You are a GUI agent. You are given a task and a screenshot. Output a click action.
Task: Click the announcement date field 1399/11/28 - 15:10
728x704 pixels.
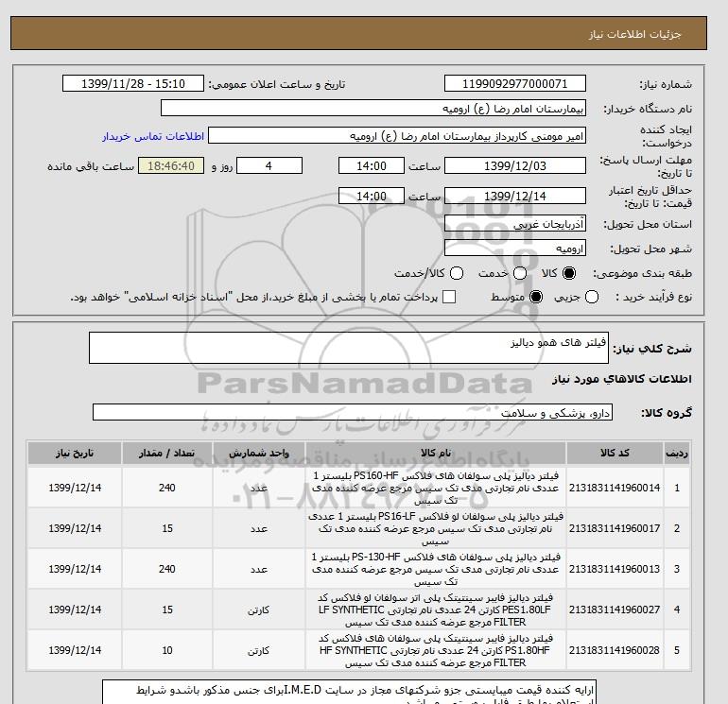click(x=133, y=83)
